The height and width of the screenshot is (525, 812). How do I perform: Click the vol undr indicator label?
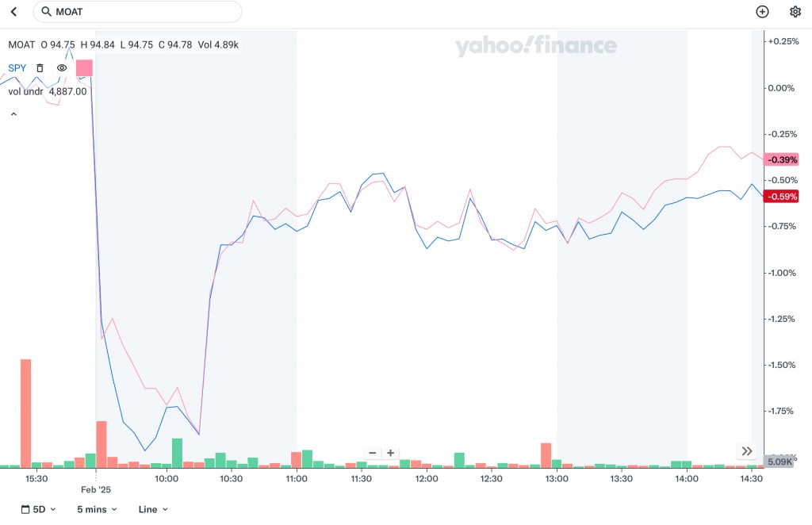point(25,91)
